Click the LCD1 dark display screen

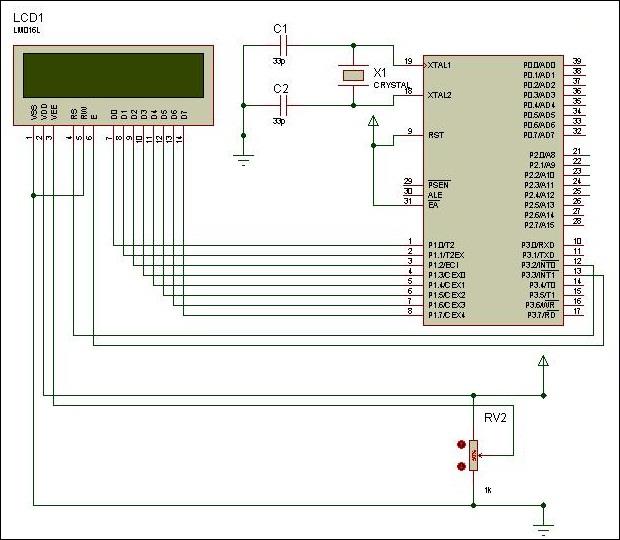point(113,75)
